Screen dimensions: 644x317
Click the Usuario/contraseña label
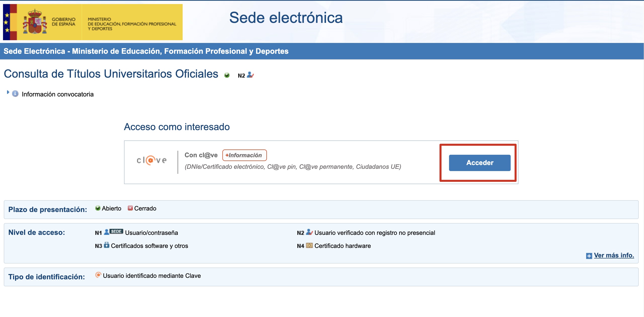point(151,233)
